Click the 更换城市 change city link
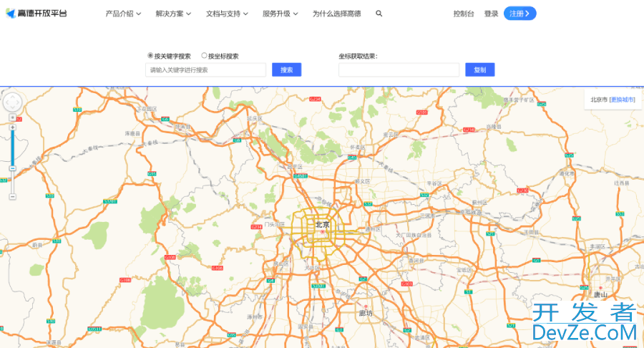The image size is (644, 348). click(623, 100)
